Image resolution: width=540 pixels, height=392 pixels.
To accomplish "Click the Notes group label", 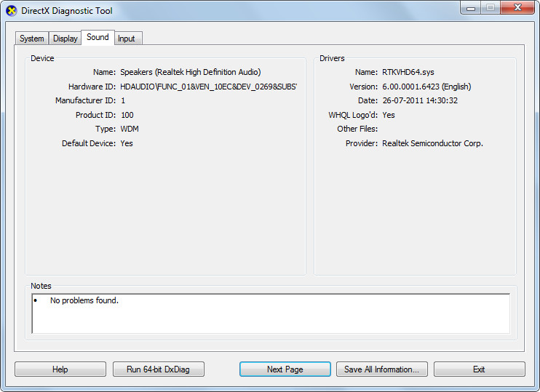I will coord(41,286).
